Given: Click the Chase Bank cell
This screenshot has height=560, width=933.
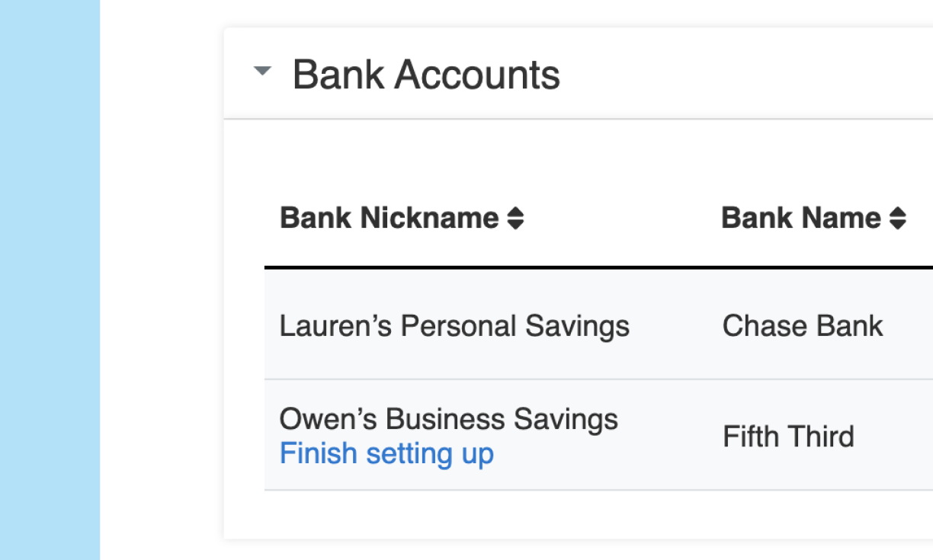Looking at the screenshot, I should coord(802,326).
